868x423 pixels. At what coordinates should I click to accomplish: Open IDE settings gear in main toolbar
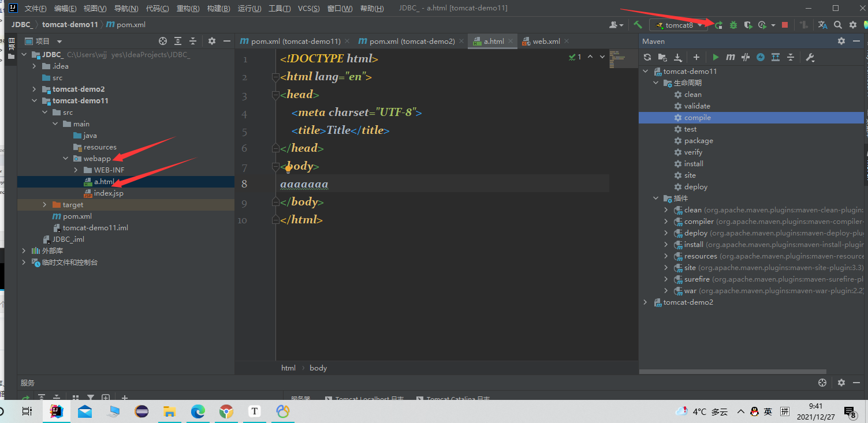coord(853,25)
